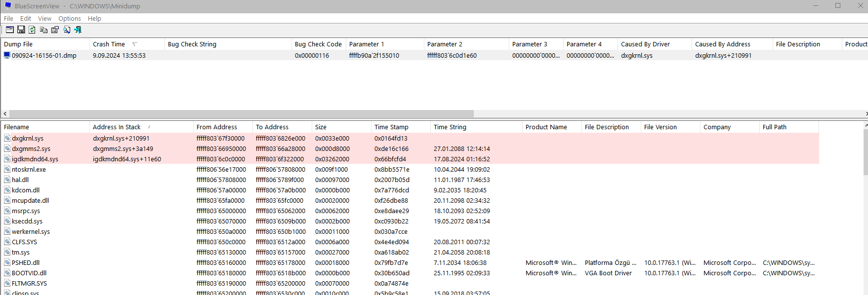The height and width of the screenshot is (295, 868).
Task: Open Advanced Options from the toolbar
Action: 9,30
